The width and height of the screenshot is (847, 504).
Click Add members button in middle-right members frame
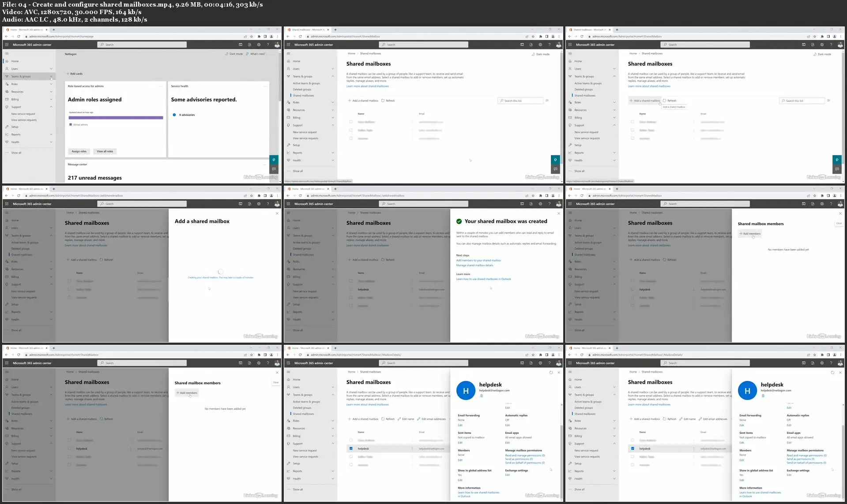pyautogui.click(x=750, y=234)
